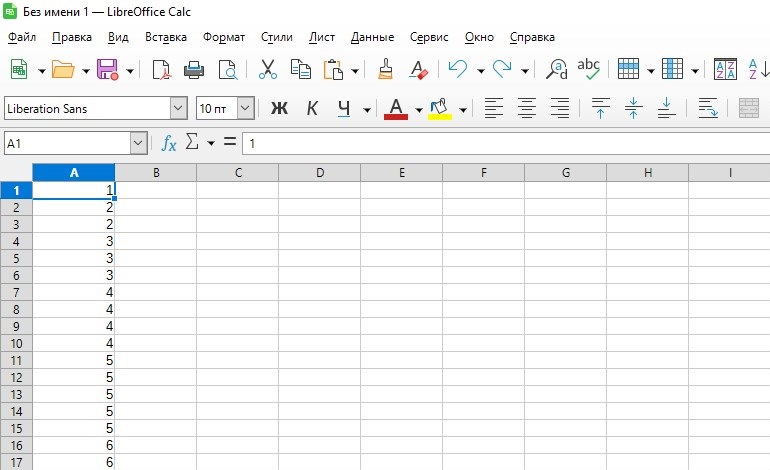This screenshot has height=470, width=770.
Task: Open Find and Replace from the toolbar
Action: pos(557,70)
